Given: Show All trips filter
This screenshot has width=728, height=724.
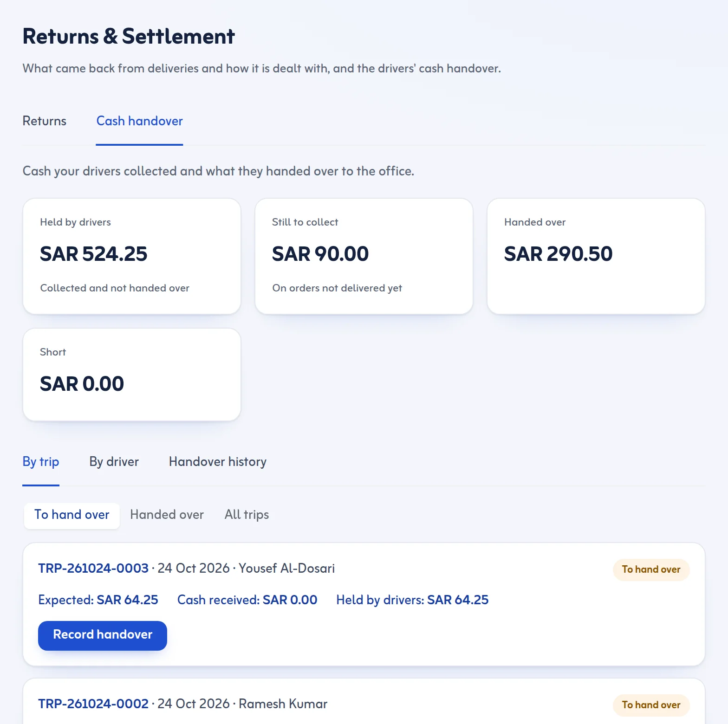Looking at the screenshot, I should (x=247, y=515).
